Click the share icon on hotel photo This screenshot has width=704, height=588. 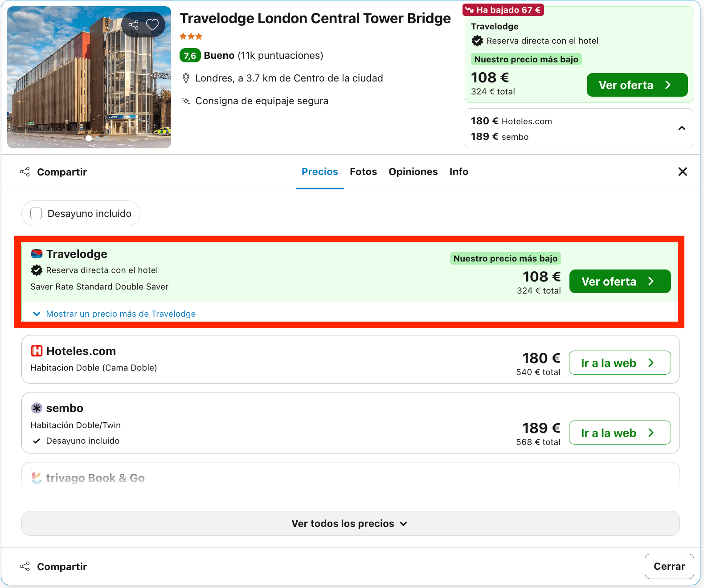[133, 24]
